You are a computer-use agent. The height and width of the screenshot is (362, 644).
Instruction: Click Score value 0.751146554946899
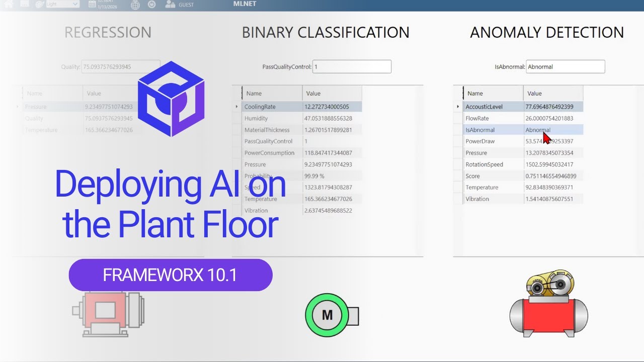pos(551,176)
